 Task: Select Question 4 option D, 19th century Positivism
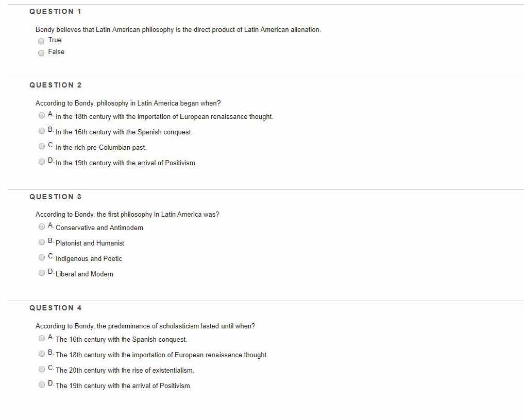point(42,384)
